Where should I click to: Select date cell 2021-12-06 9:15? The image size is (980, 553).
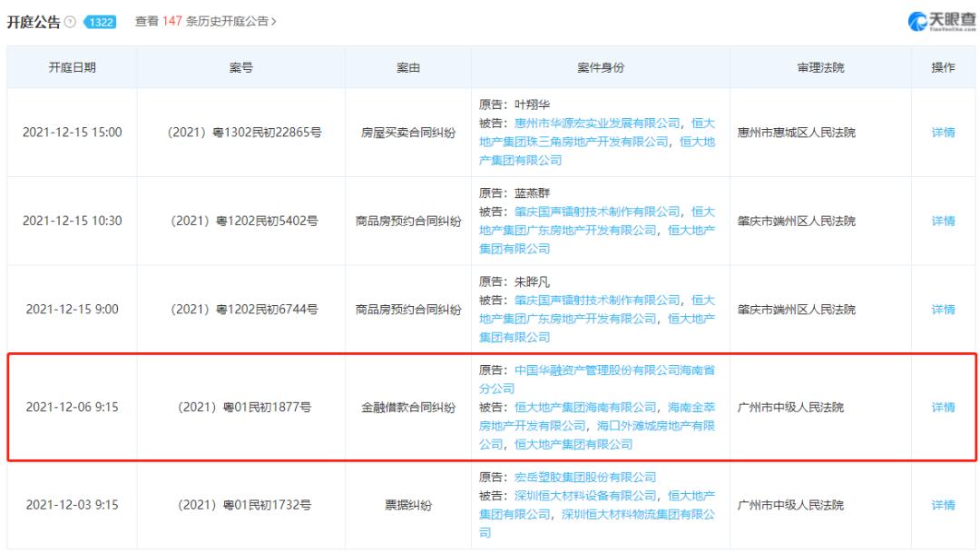coord(72,407)
